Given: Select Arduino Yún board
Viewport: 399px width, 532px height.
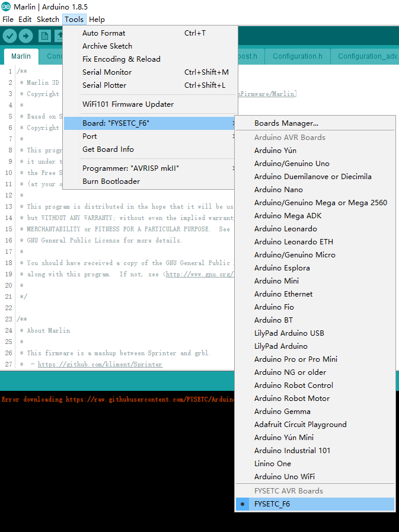Looking at the screenshot, I should pyautogui.click(x=315, y=150).
